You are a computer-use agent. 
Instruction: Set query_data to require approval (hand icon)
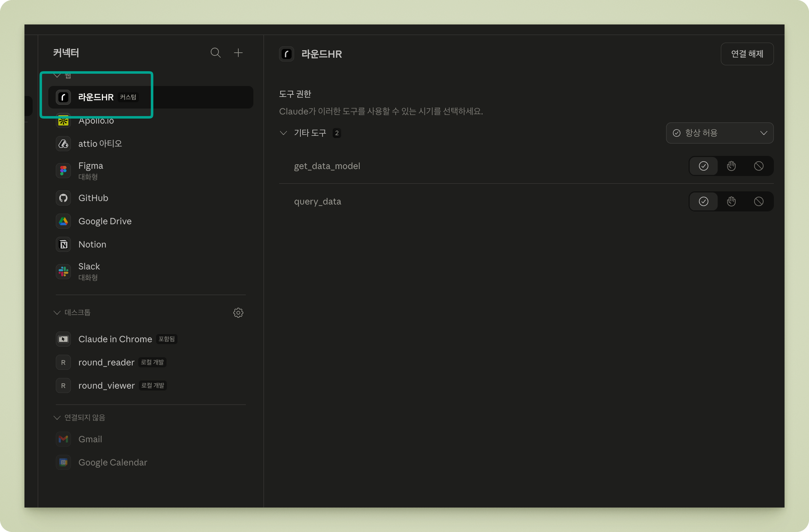click(x=731, y=201)
